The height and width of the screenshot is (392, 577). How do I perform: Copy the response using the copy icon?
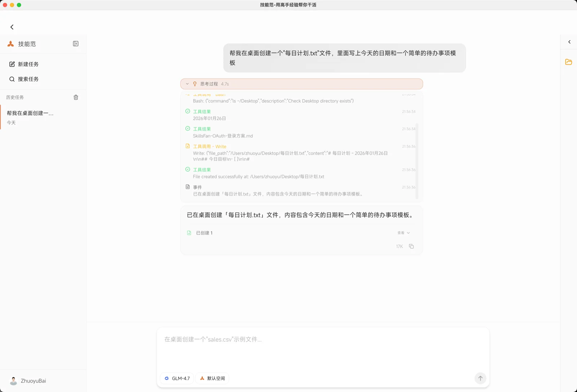[412, 246]
